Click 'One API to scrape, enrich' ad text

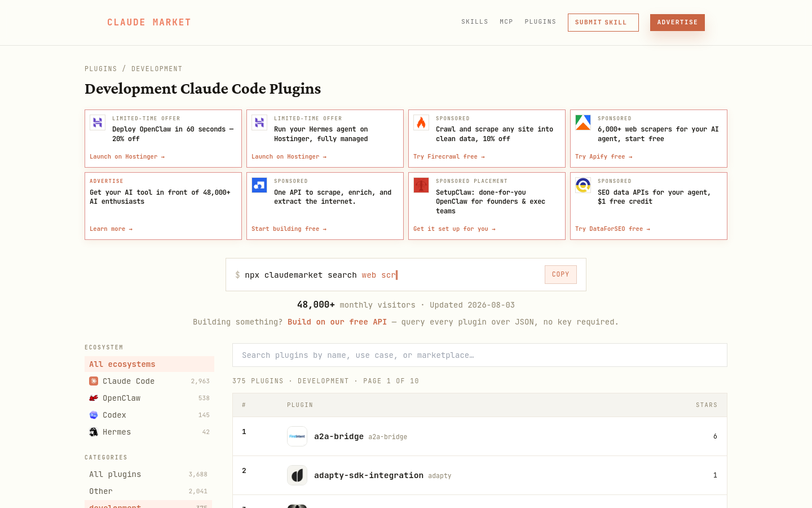pos(333,197)
